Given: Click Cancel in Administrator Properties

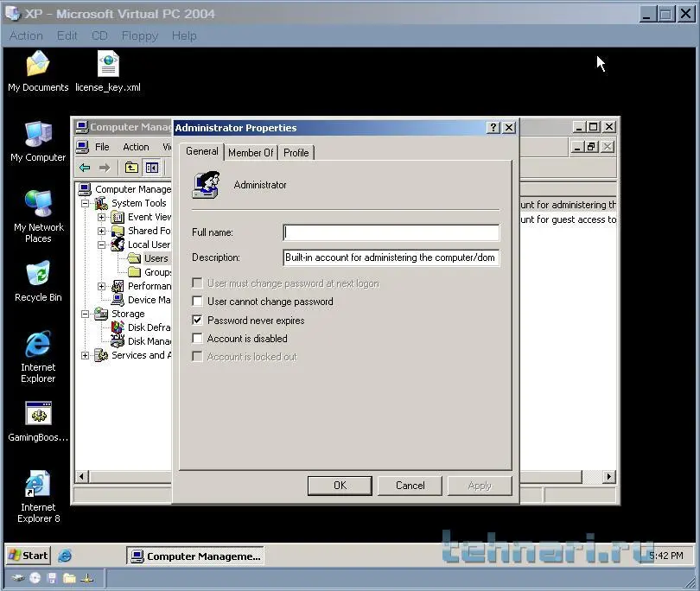Looking at the screenshot, I should point(410,486).
